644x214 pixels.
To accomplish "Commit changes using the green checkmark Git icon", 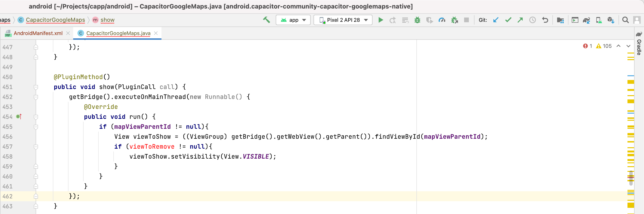I will click(x=508, y=20).
